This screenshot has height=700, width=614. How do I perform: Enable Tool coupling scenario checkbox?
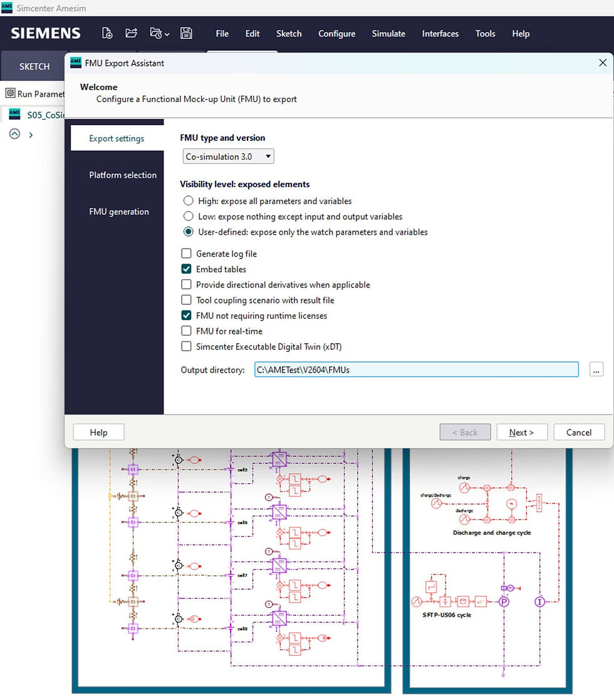coord(186,300)
